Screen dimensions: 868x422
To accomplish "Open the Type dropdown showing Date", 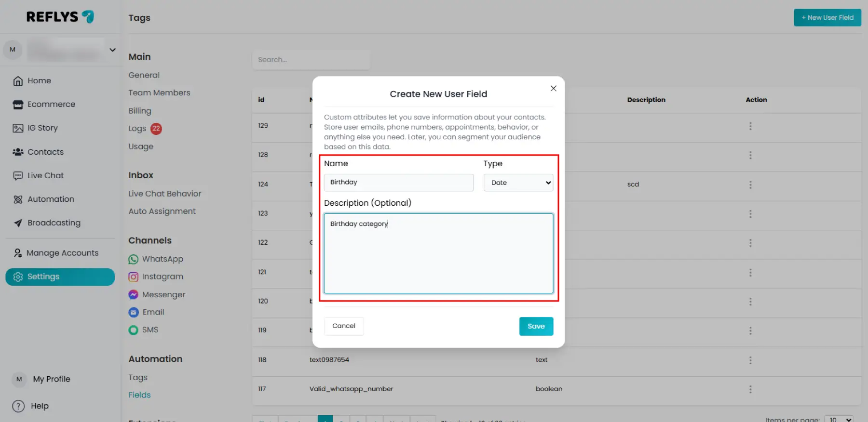I will coord(518,183).
